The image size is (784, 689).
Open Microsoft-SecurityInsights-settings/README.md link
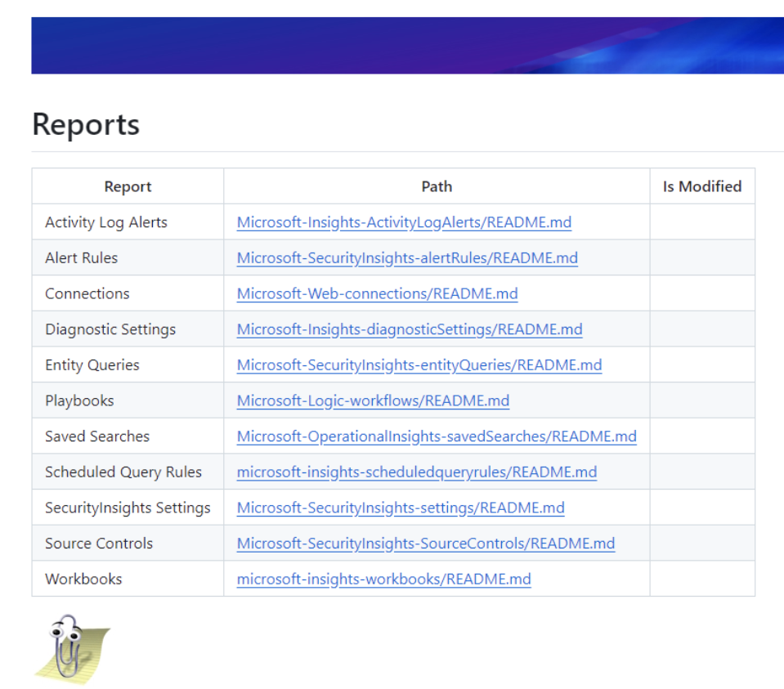(401, 508)
